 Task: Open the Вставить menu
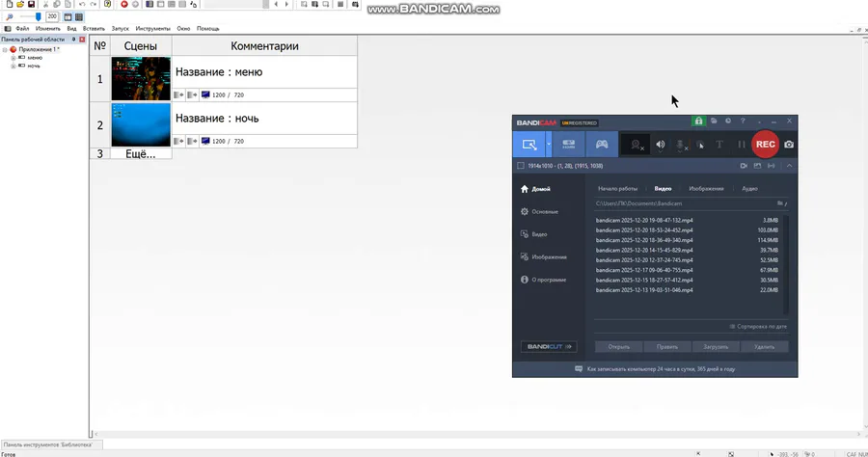tap(94, 28)
